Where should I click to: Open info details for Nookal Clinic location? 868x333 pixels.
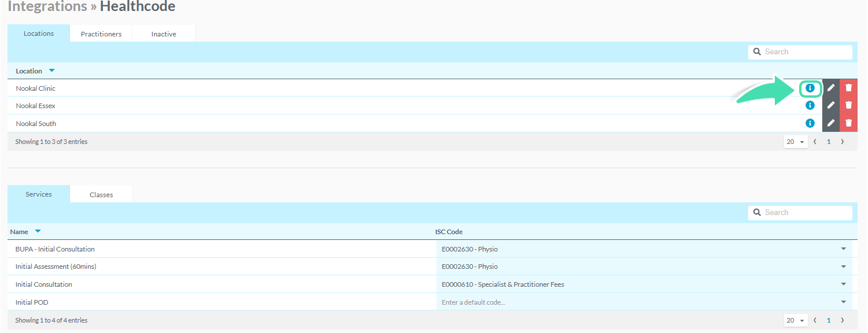(x=810, y=88)
